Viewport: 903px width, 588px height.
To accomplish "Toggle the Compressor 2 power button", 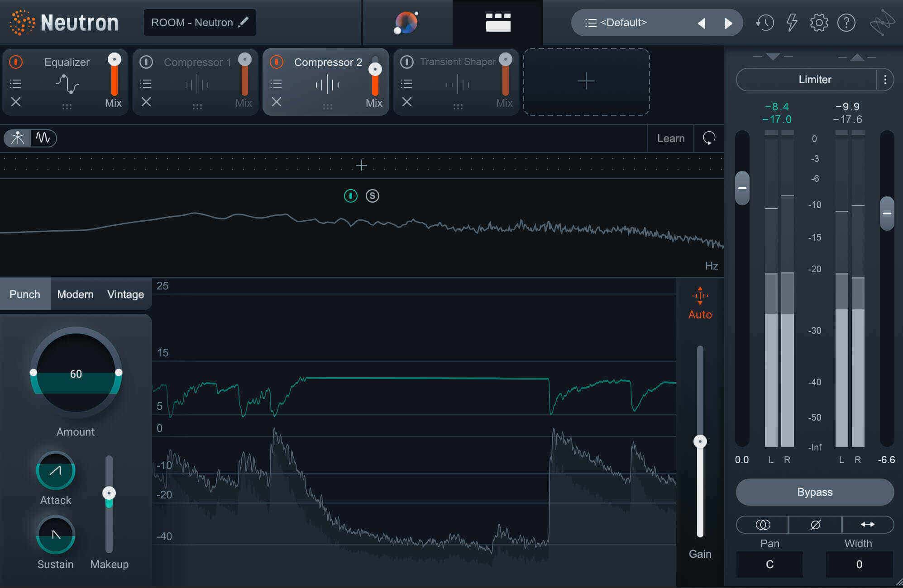I will pos(277,62).
